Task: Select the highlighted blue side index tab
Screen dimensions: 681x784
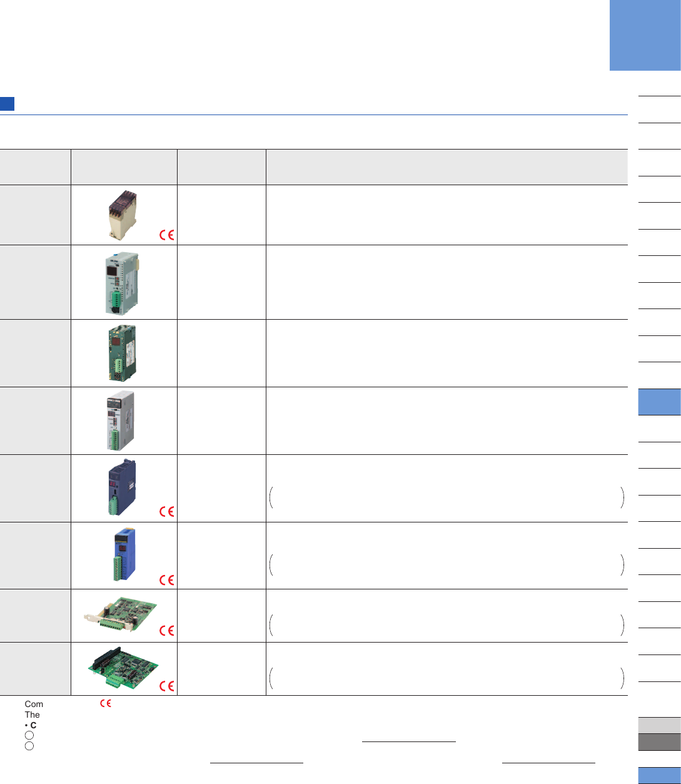Action: click(x=659, y=402)
